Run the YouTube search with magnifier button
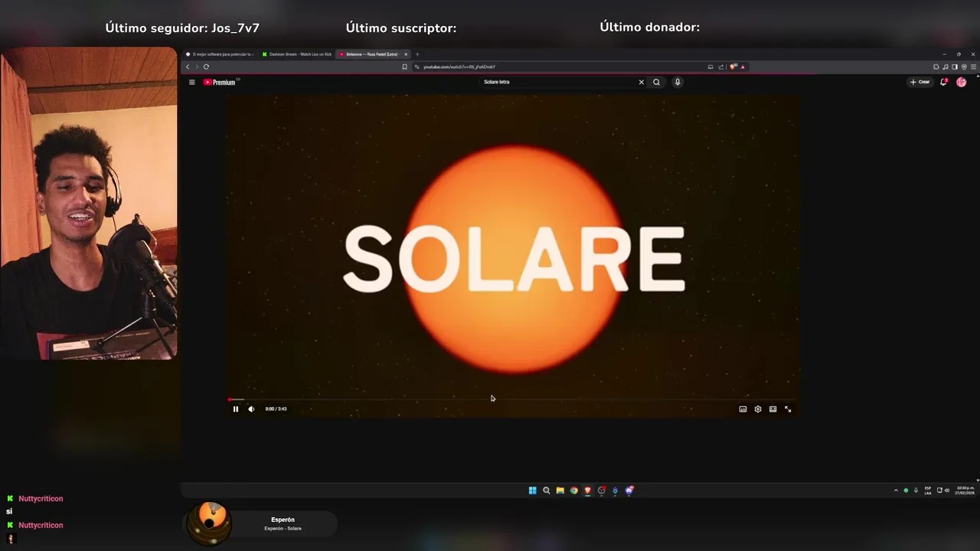 pyautogui.click(x=656, y=82)
